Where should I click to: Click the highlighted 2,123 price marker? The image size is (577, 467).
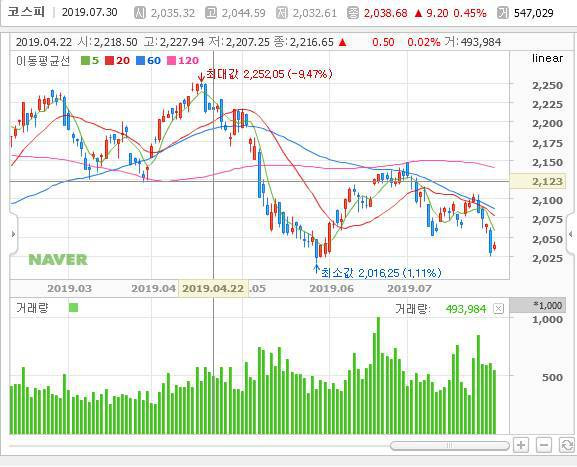[x=538, y=181]
